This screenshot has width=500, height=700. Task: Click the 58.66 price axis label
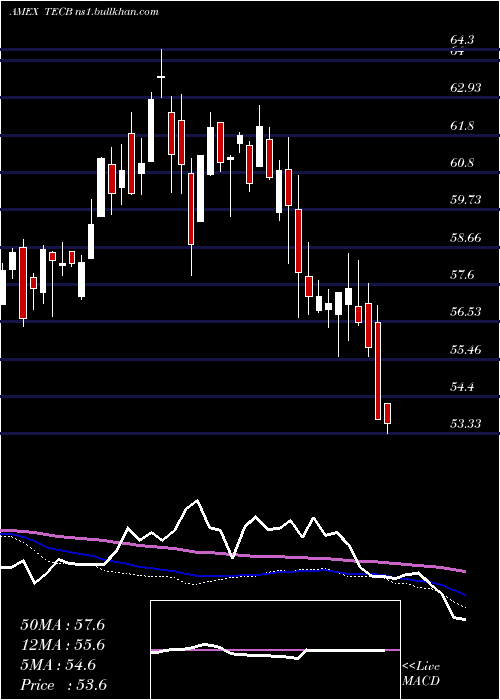466,238
